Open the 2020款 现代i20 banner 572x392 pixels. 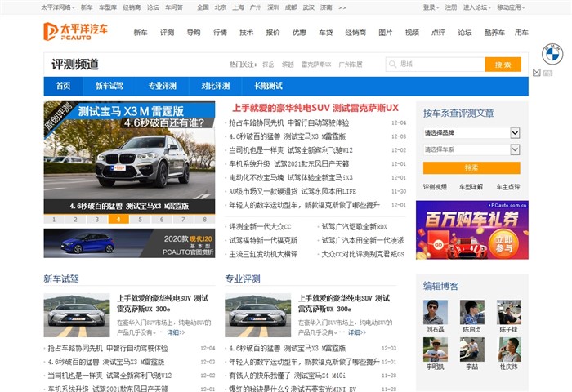pos(129,243)
